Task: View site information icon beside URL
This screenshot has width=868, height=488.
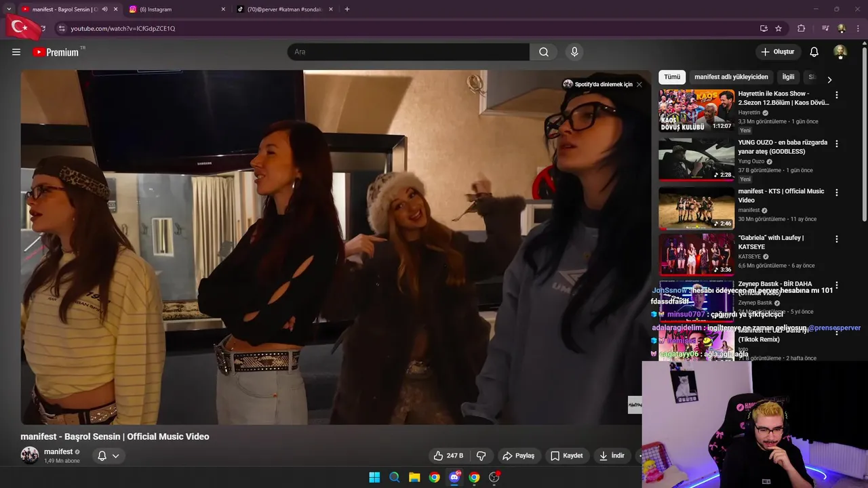Action: [x=62, y=28]
